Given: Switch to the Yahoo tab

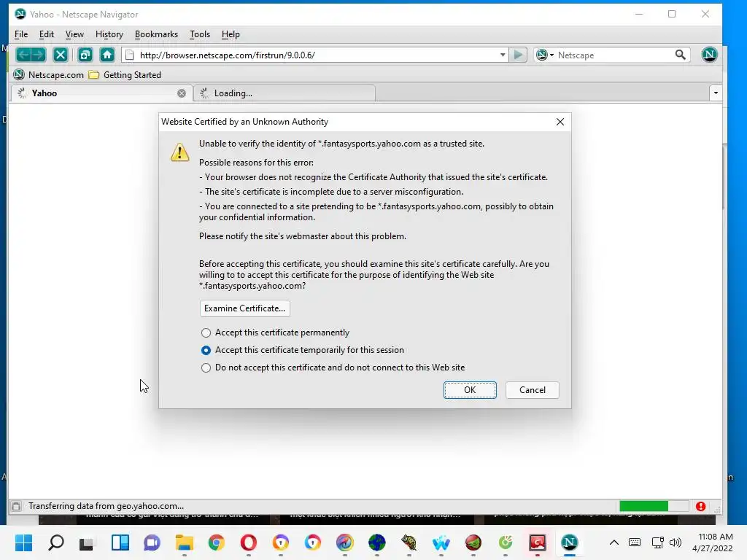Looking at the screenshot, I should point(101,93).
